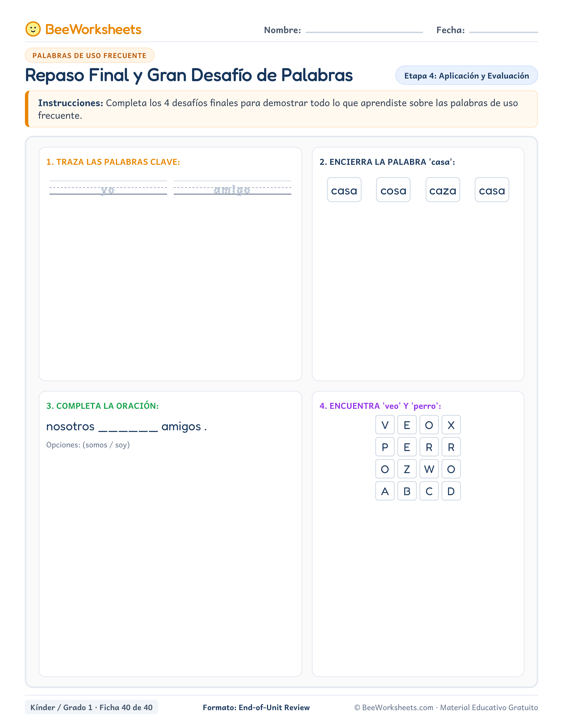Click the word 'Instrucciones:'
Screen dimensions: 563x728
(70, 103)
